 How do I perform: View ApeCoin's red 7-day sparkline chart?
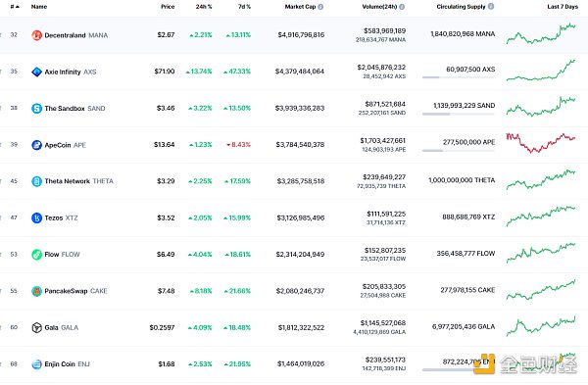(x=540, y=143)
